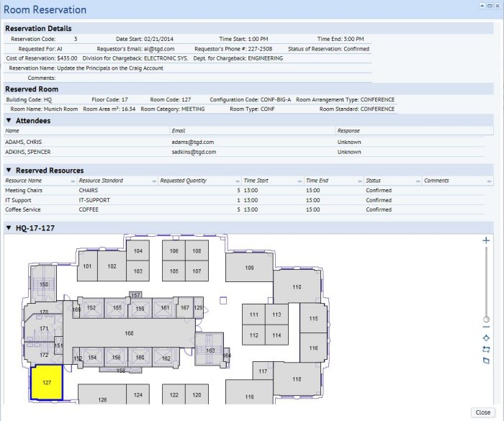Click the center/locate crosshair map icon
This screenshot has height=421, width=504.
[x=487, y=338]
